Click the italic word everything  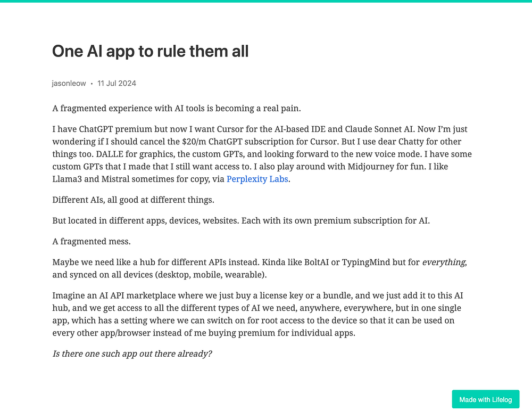444,262
